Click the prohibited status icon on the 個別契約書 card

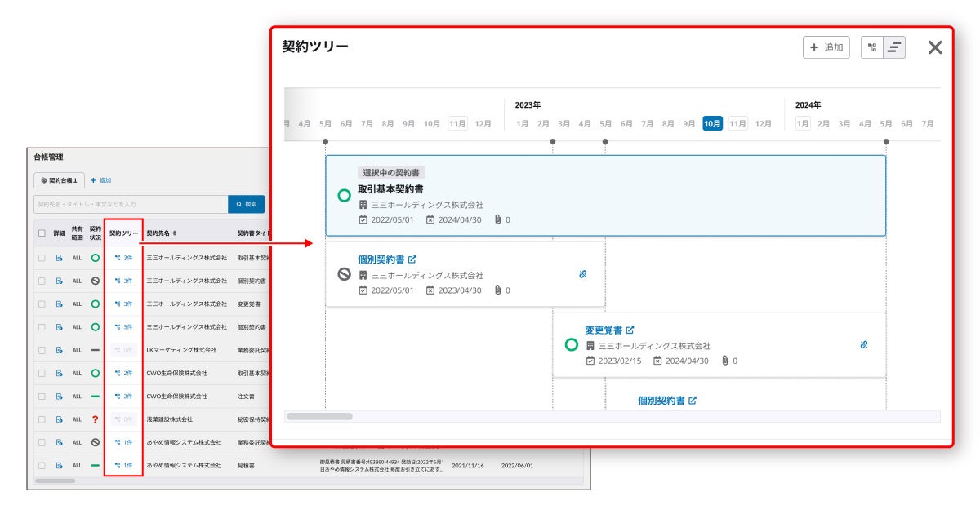[x=345, y=274]
